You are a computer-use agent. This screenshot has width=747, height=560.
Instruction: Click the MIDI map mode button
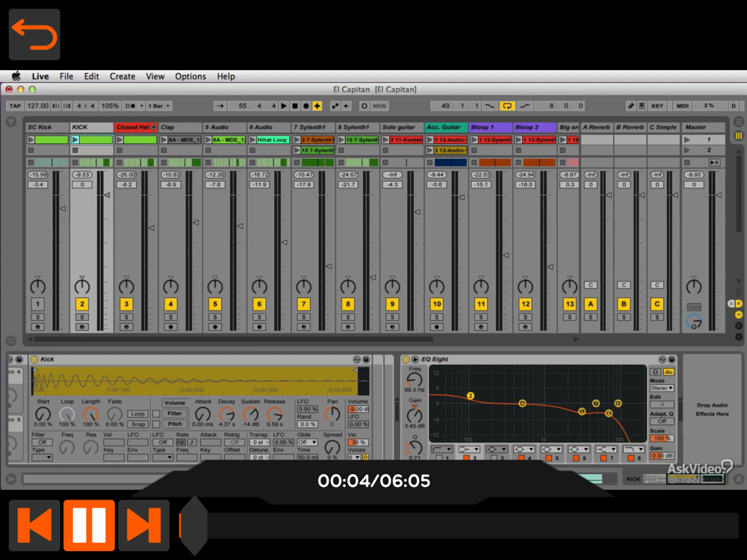coord(682,106)
